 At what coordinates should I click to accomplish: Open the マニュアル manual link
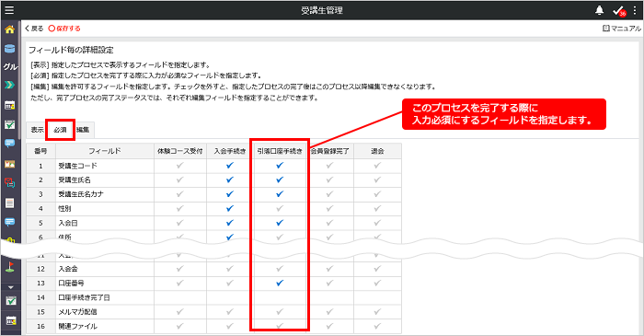tap(621, 29)
